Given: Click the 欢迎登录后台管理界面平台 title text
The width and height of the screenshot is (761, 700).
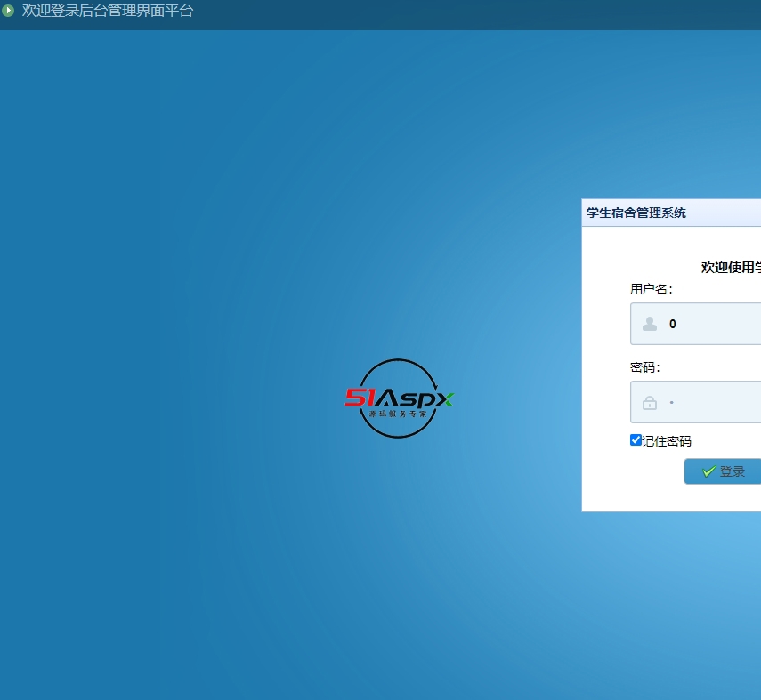Looking at the screenshot, I should 107,12.
